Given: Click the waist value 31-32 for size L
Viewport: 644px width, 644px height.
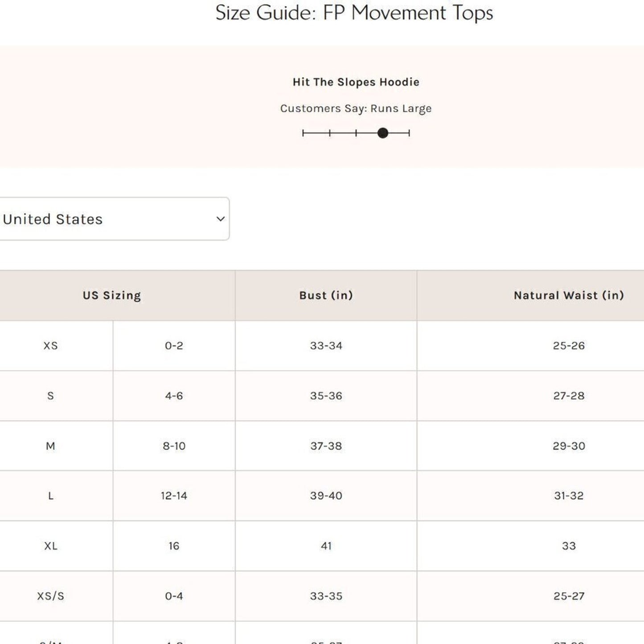Looking at the screenshot, I should tap(569, 496).
